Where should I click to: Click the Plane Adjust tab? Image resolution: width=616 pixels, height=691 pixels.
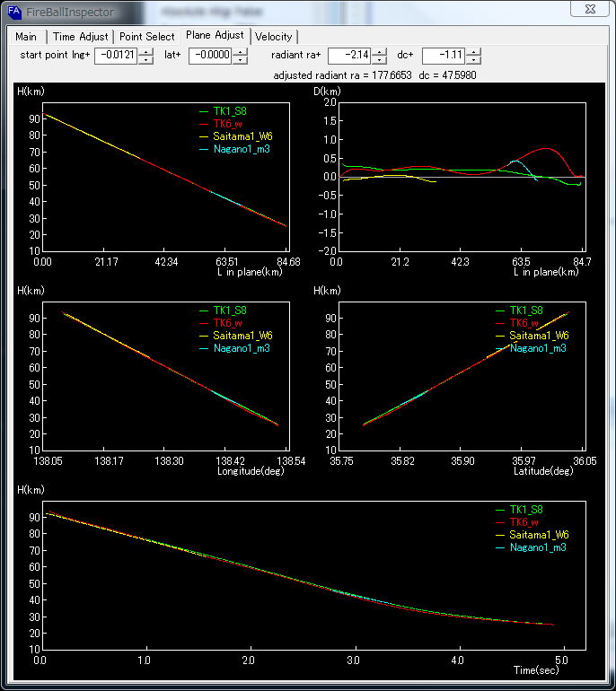pos(215,36)
